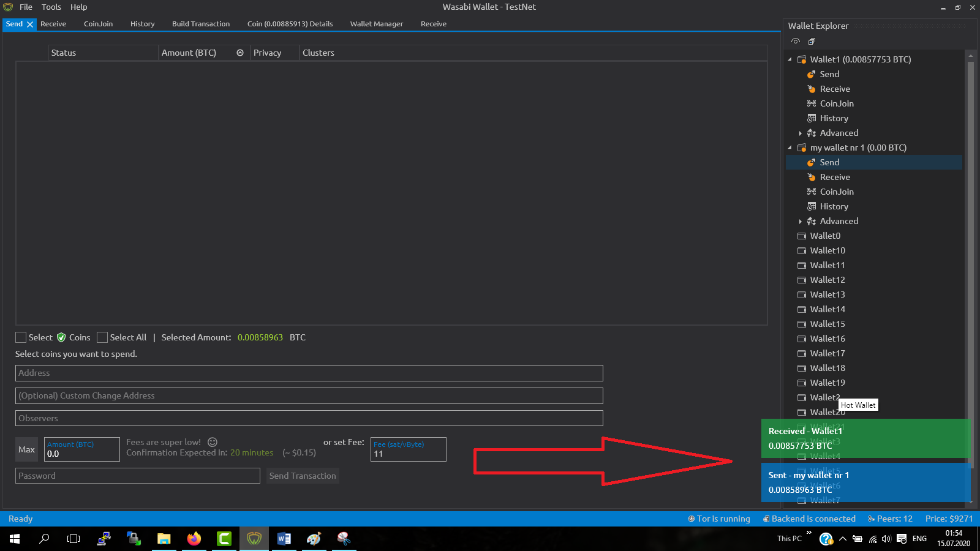Click the Fee (sat/vByte) input field

409,449
